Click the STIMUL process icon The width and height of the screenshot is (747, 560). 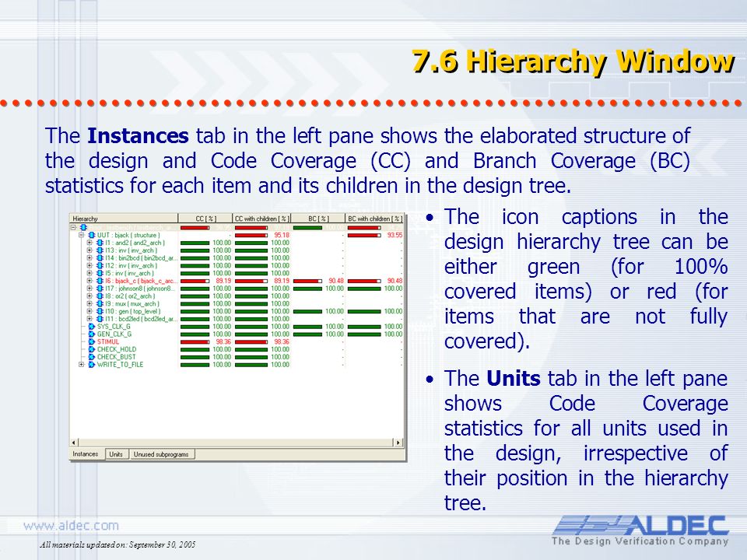(x=92, y=342)
